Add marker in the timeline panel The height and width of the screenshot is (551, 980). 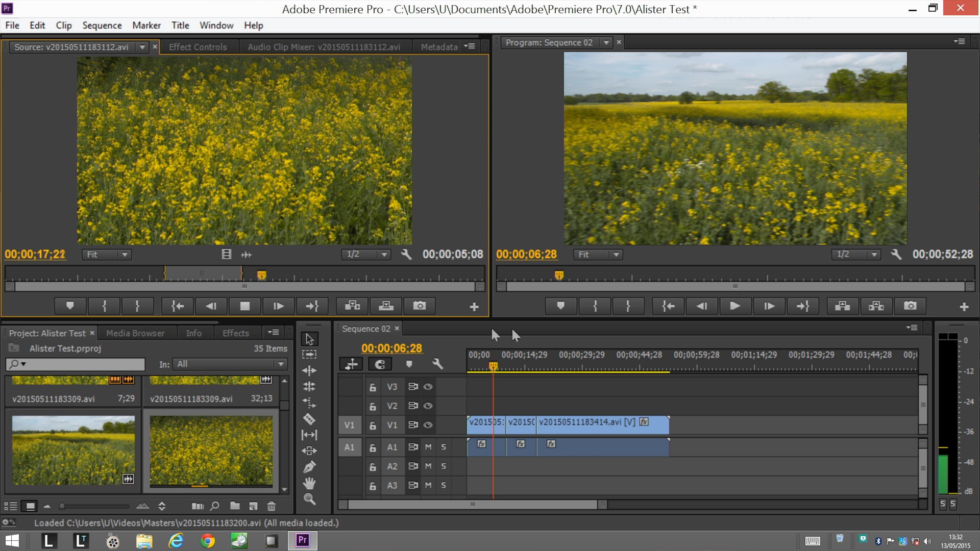409,364
